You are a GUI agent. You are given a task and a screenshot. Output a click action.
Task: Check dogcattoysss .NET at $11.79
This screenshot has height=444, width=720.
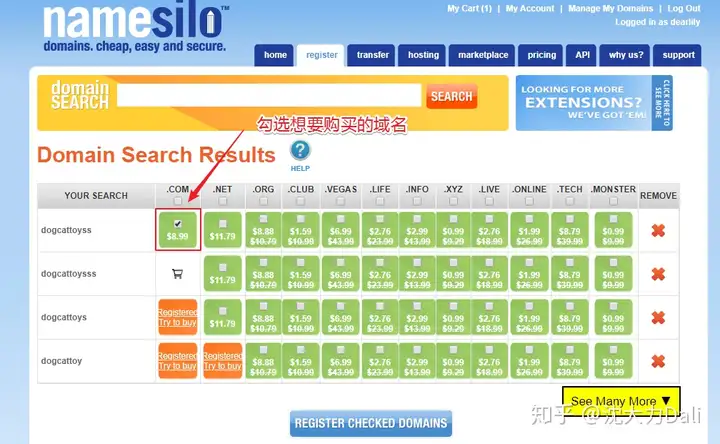pos(223,268)
